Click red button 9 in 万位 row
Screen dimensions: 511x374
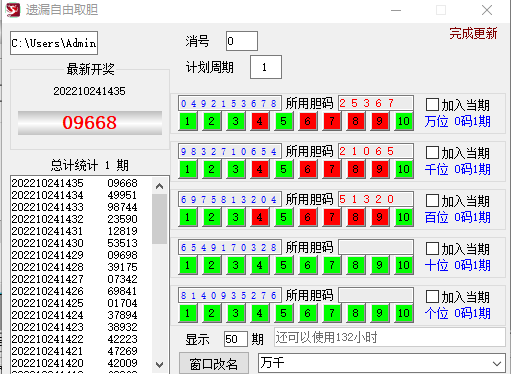click(x=379, y=121)
